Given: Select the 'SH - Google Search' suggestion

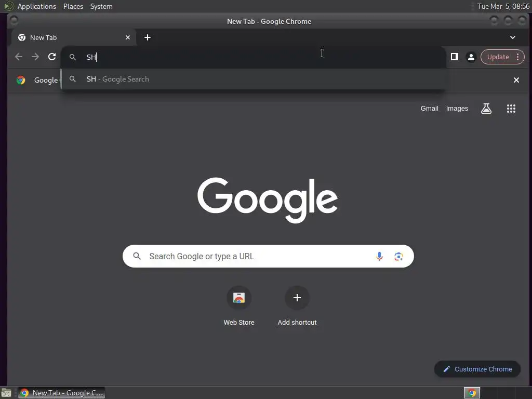Looking at the screenshot, I should pos(253,79).
